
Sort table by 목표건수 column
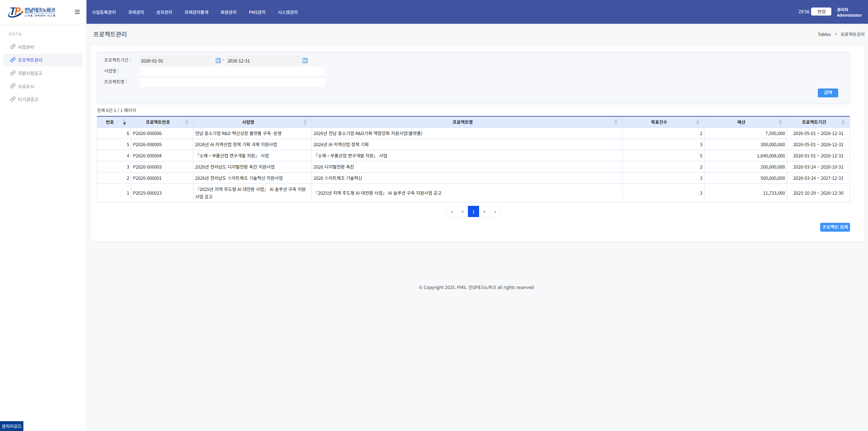pyautogui.click(x=697, y=122)
